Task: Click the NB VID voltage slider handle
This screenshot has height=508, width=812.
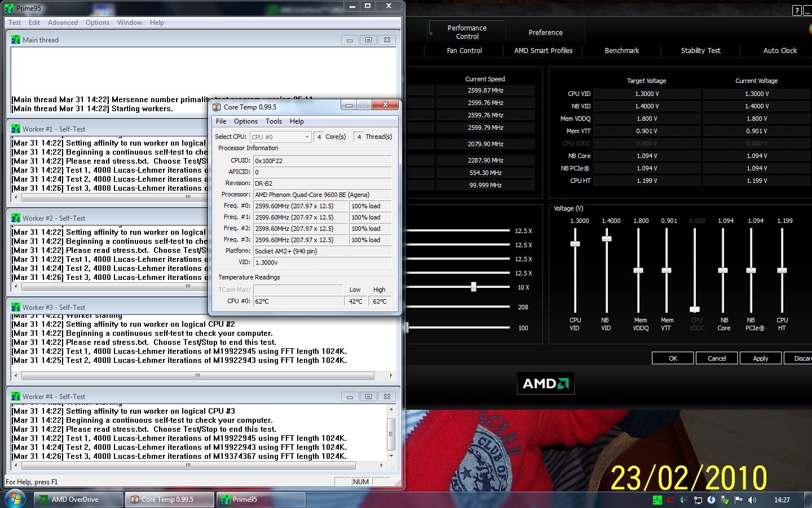Action: [x=607, y=239]
